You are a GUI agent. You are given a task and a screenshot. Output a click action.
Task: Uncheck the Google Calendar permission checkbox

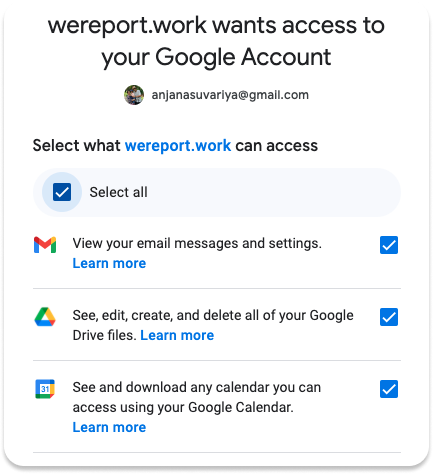tap(389, 389)
